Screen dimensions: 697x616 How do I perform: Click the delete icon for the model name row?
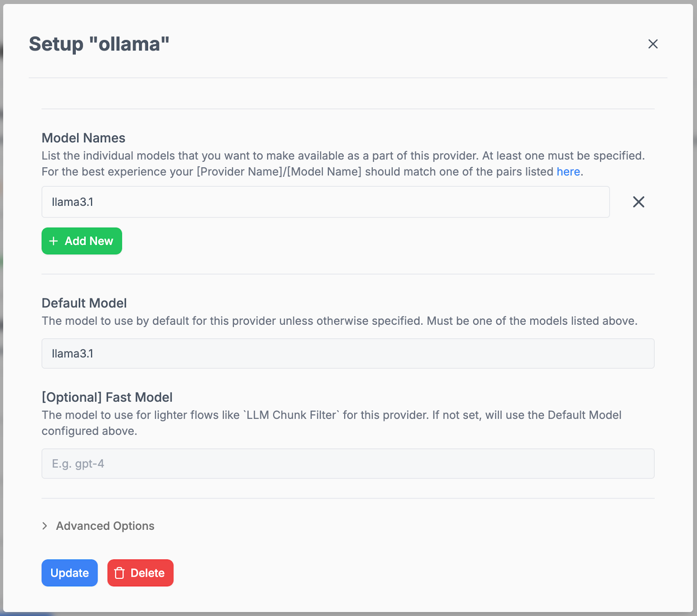click(x=638, y=202)
